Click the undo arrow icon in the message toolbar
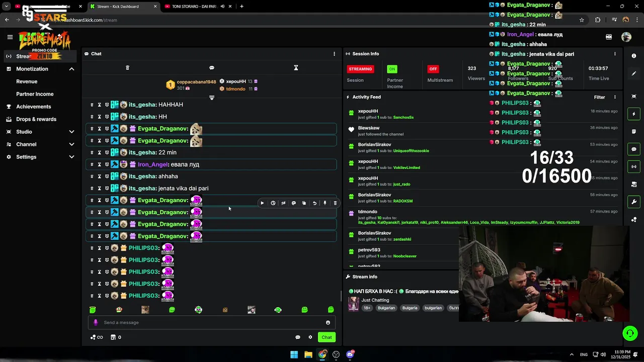The height and width of the screenshot is (362, 644). click(x=314, y=203)
